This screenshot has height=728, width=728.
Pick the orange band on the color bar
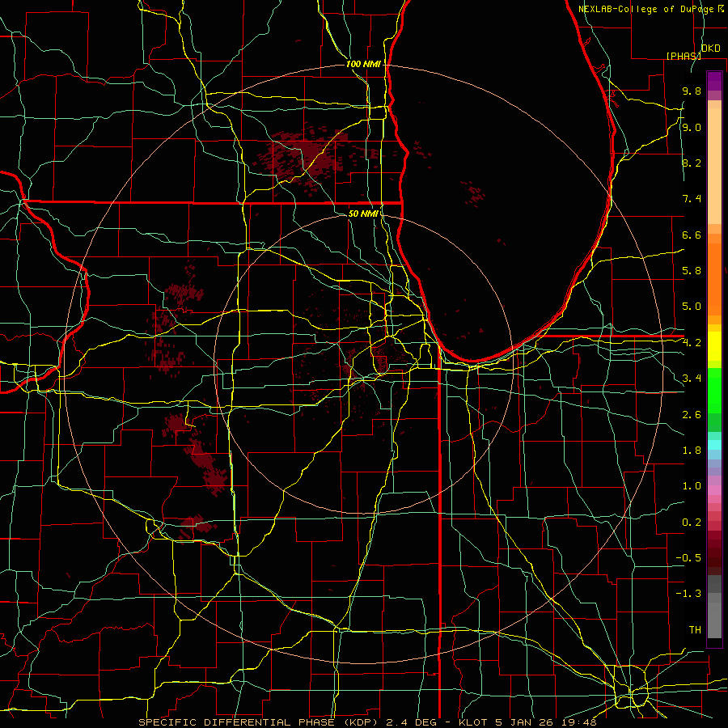714,280
